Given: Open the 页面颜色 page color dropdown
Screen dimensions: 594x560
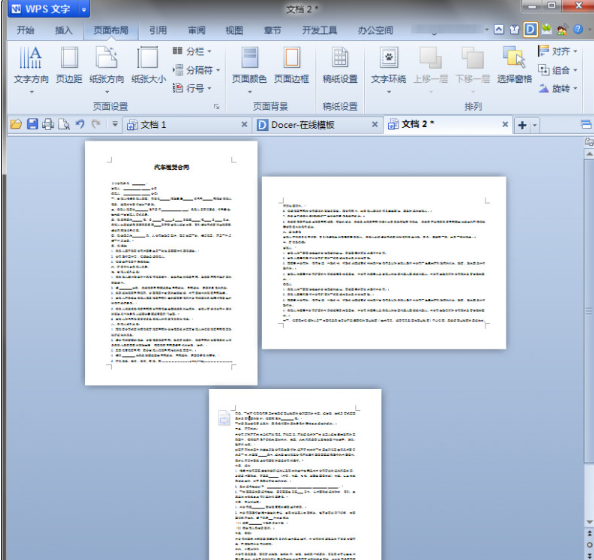Looking at the screenshot, I should click(249, 69).
